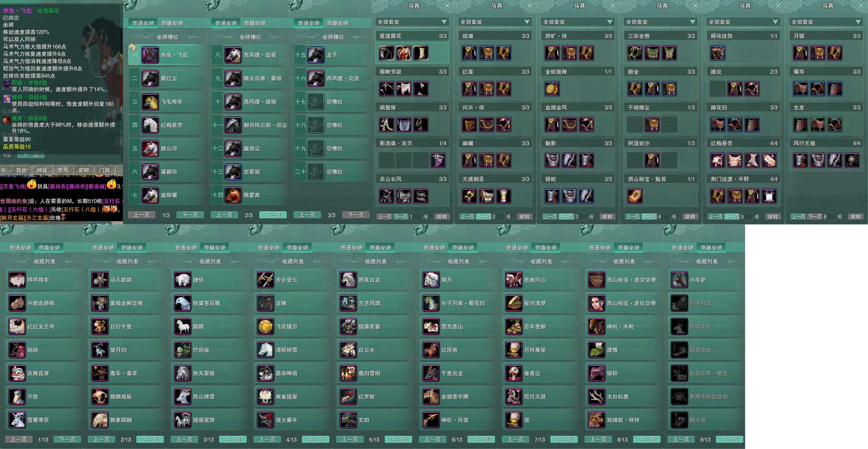This screenshot has height=449, width=868.
Task: Click the 马儿跳跳 mount icon
Action: point(100,280)
